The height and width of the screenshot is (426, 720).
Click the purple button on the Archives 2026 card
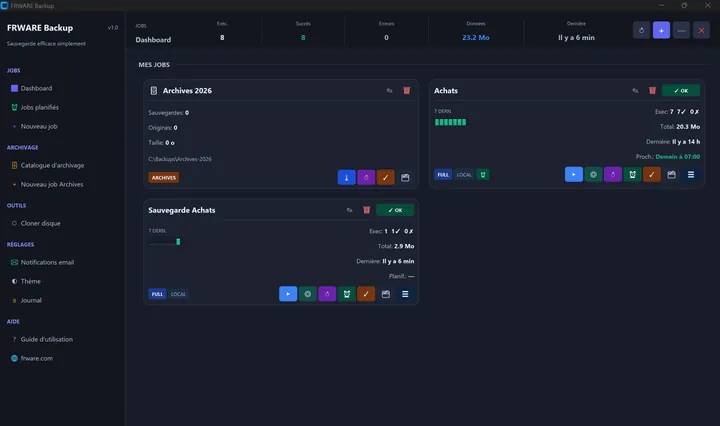[x=366, y=177]
